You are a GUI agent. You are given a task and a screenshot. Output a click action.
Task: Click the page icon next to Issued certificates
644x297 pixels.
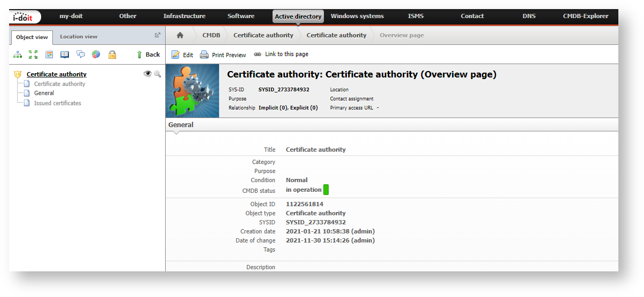[x=27, y=103]
